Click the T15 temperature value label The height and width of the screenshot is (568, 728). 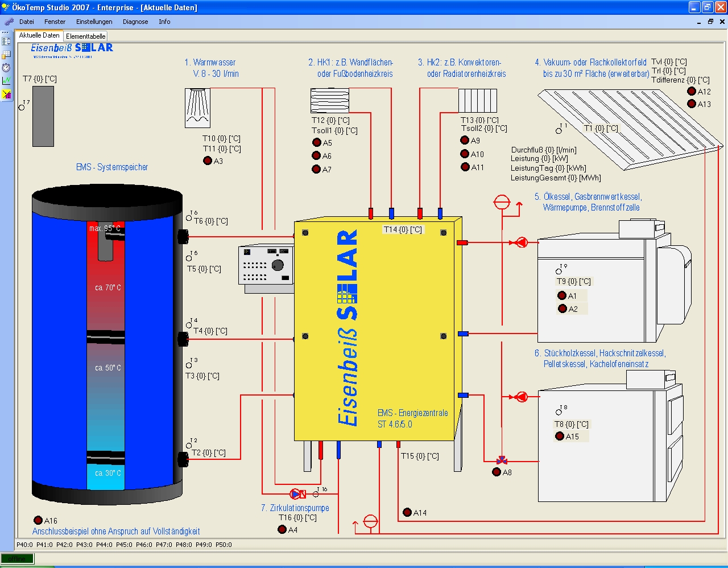coord(420,456)
